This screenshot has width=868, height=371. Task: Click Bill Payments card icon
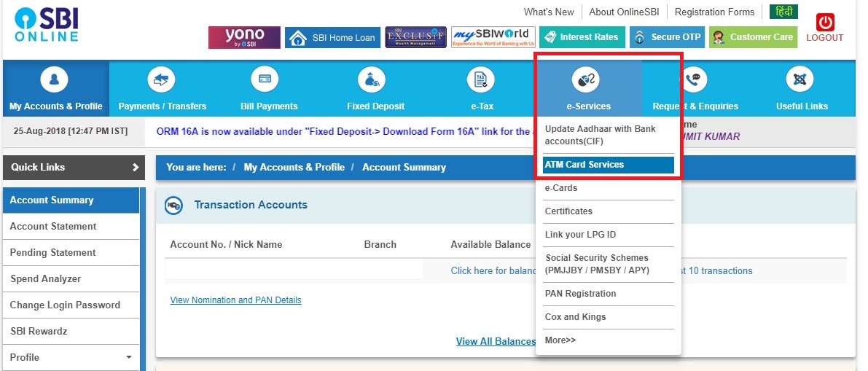(265, 79)
